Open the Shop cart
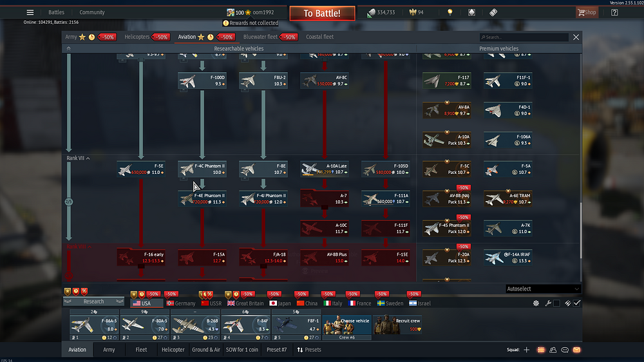 [x=587, y=12]
